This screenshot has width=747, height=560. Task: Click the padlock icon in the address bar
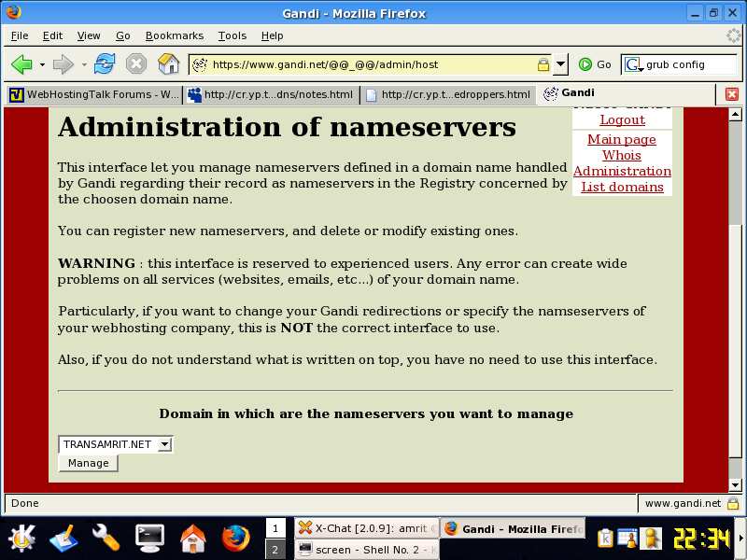click(543, 64)
